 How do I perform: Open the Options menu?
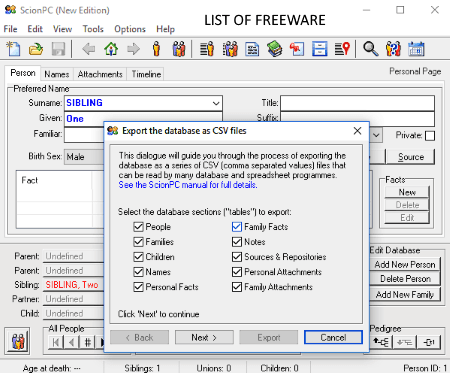(130, 29)
